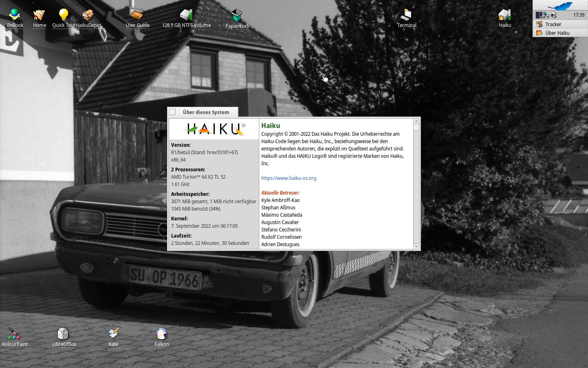Click the CPU activity bars tray icon
588x368 pixels.
pyautogui.click(x=539, y=15)
